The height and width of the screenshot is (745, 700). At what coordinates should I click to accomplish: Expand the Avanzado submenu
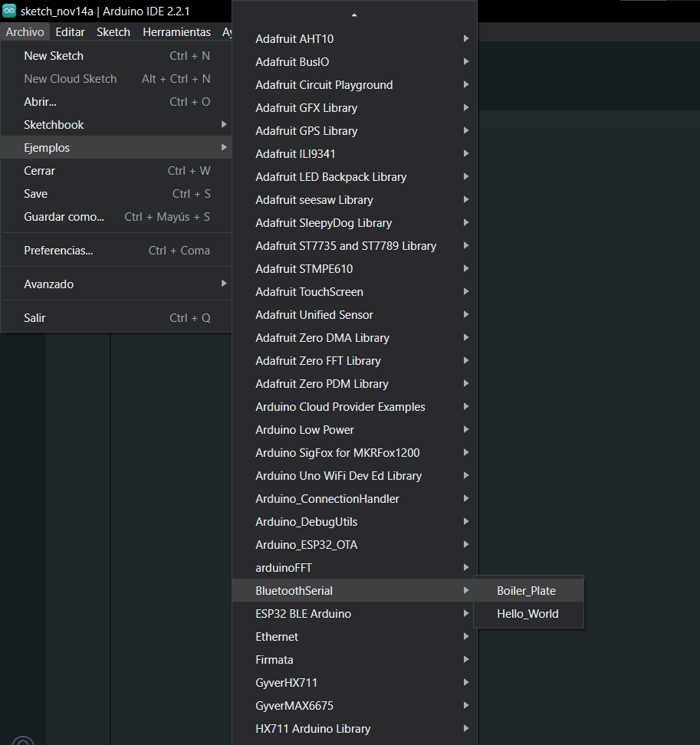pyautogui.click(x=117, y=284)
